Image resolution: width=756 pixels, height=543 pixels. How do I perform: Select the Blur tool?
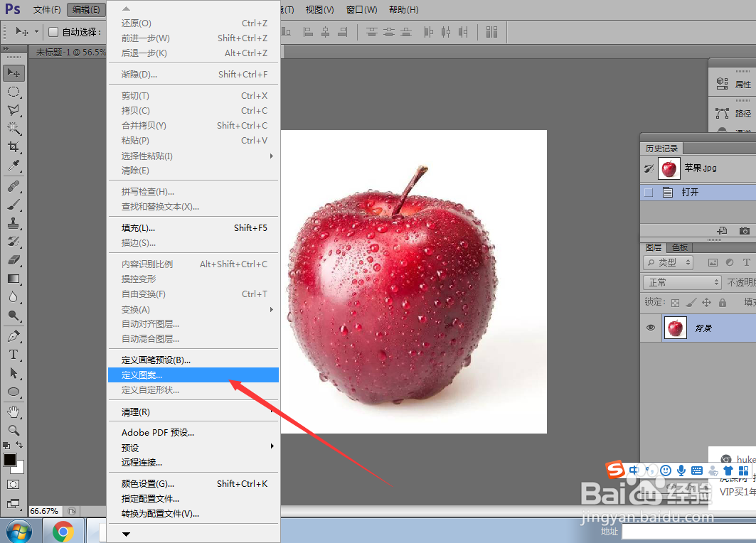[14, 297]
